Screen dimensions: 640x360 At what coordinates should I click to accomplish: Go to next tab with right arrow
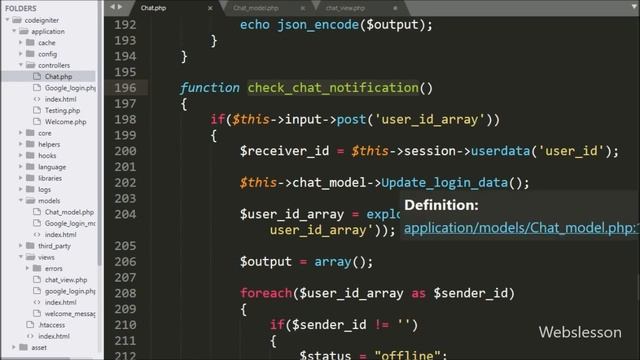(x=120, y=7)
